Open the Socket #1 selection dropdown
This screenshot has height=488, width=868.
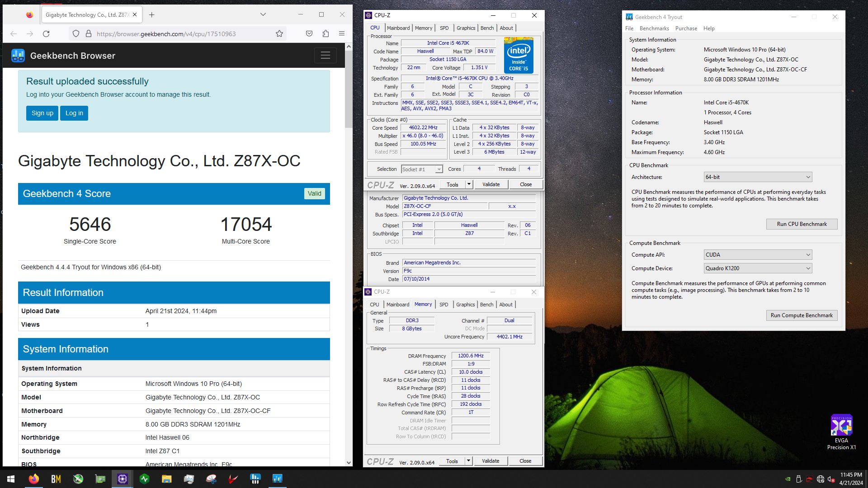coord(422,169)
